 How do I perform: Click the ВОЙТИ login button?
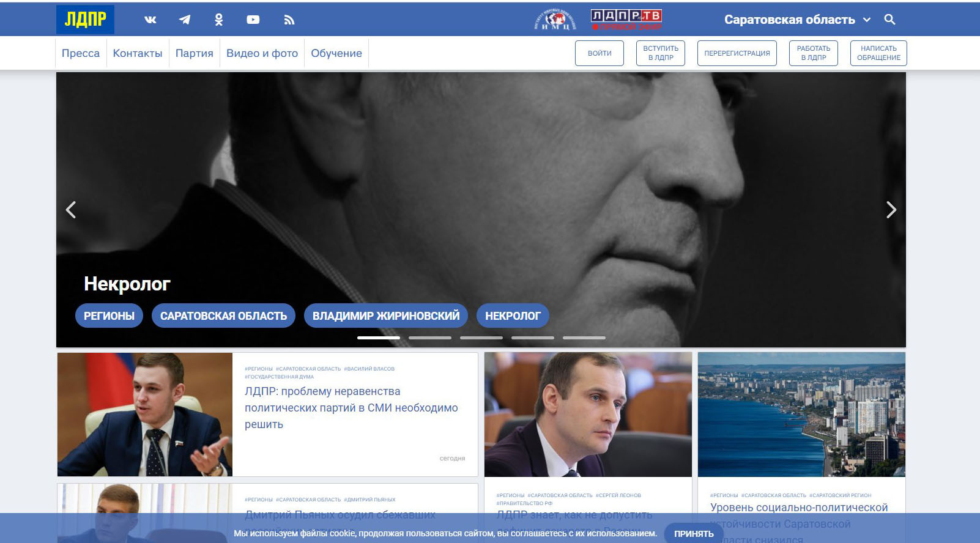(600, 53)
